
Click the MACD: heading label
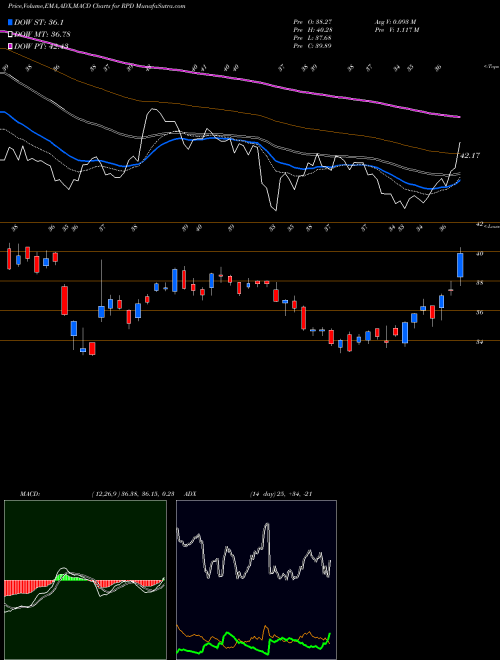click(x=29, y=494)
